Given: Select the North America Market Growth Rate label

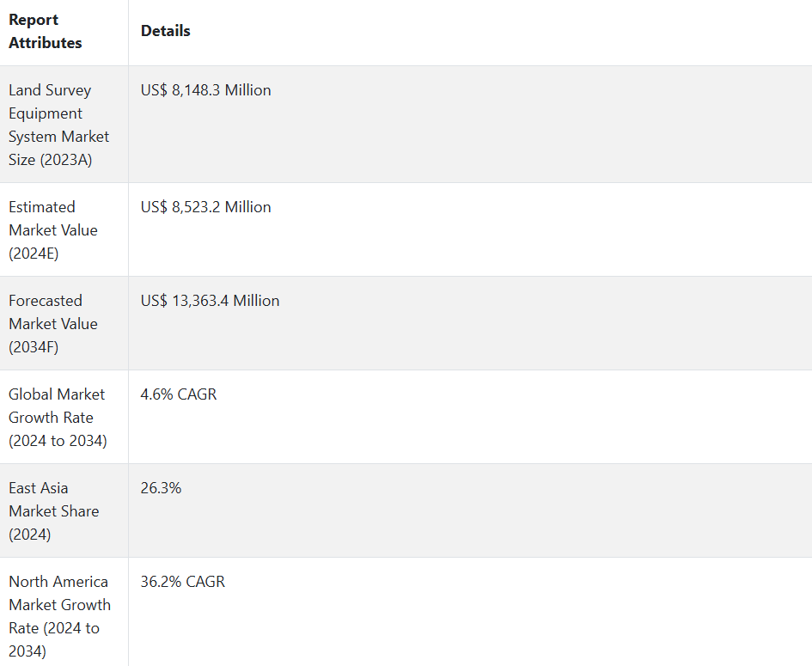Looking at the screenshot, I should point(59,616).
